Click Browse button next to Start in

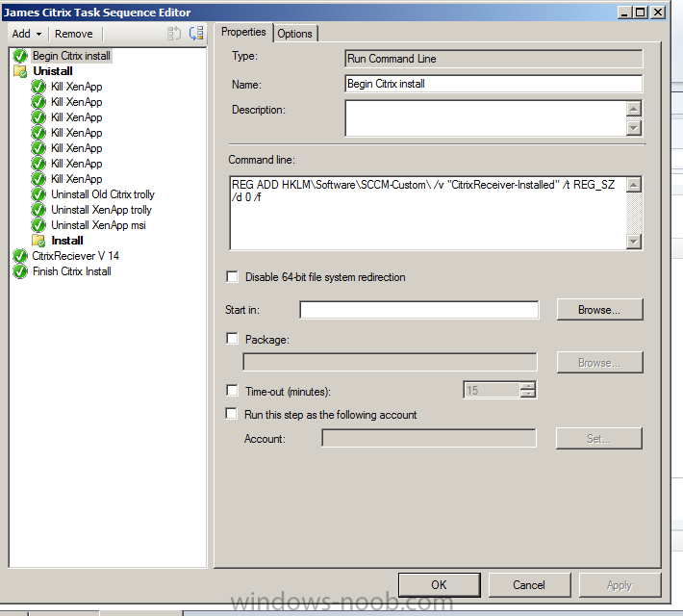(x=599, y=310)
